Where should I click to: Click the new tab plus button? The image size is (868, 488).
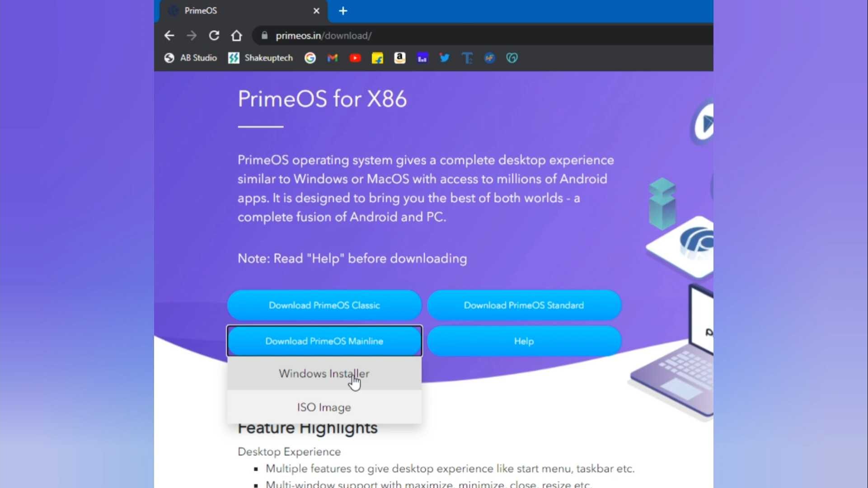tap(343, 10)
